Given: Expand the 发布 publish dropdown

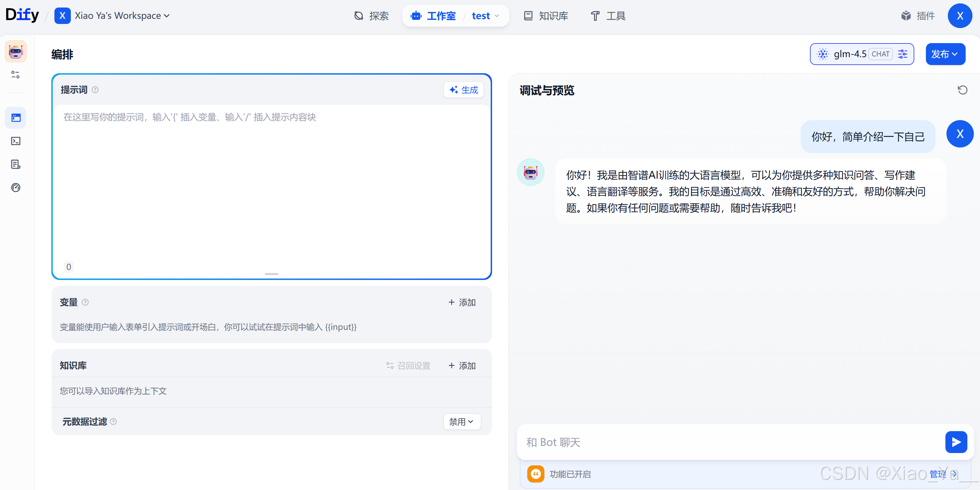Looking at the screenshot, I should (945, 54).
